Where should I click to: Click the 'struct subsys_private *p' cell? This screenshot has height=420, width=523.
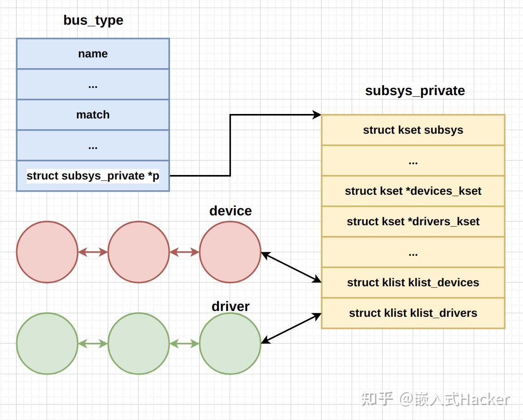pyautogui.click(x=93, y=176)
